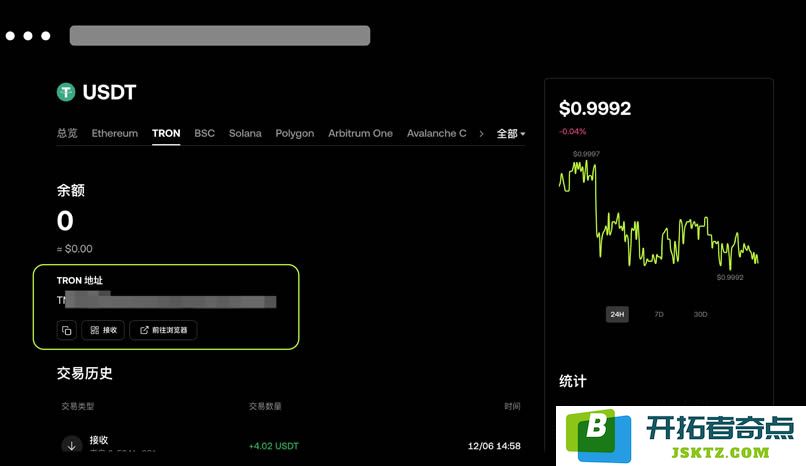Viewport: 806px width, 466px height.
Task: Click the 时间 column header
Action: pos(512,406)
